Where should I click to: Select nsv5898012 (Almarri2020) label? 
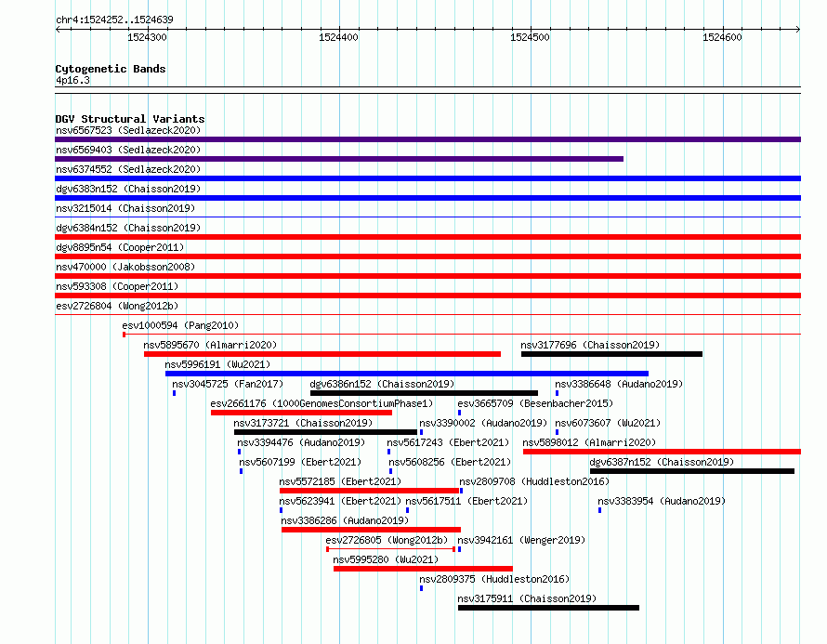click(x=589, y=442)
